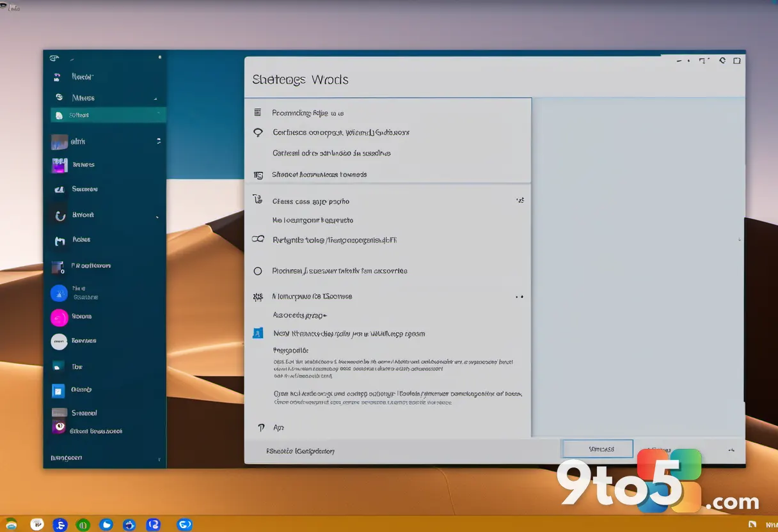Click the gear-like icon in settings list
Viewport: 778px width, 532px height.
[x=258, y=297]
